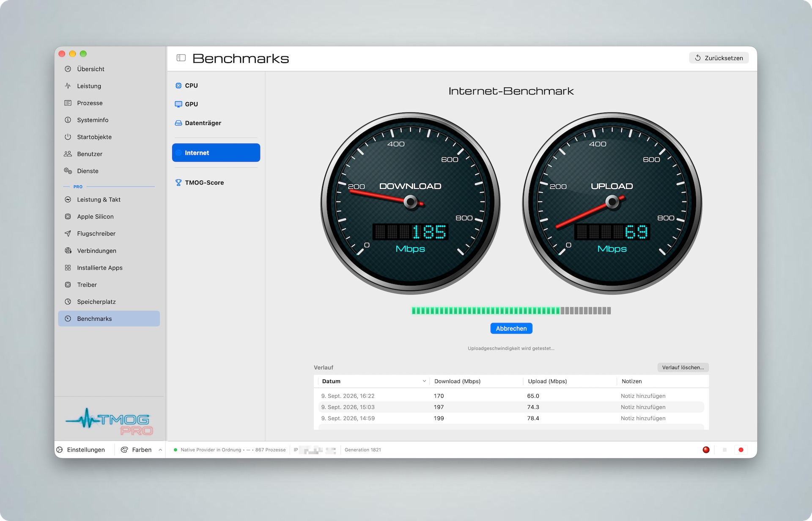Open Benutzer section
The width and height of the screenshot is (812, 521).
tap(109, 154)
